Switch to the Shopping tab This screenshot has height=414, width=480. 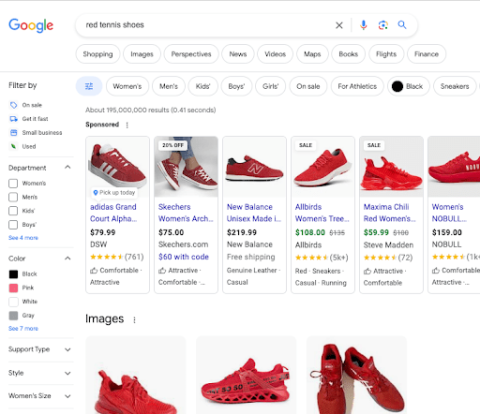click(x=98, y=54)
